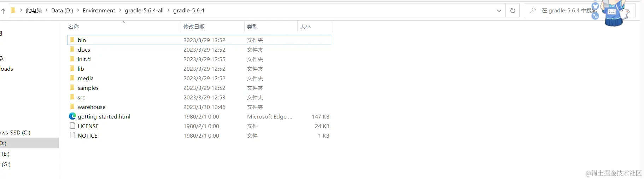The width and height of the screenshot is (644, 179).
Task: Open the address bar history dropdown
Action: (x=499, y=11)
